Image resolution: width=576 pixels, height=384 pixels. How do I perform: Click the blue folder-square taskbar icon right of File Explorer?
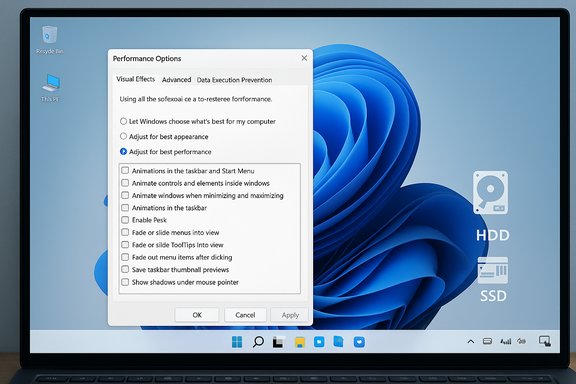pyautogui.click(x=319, y=342)
